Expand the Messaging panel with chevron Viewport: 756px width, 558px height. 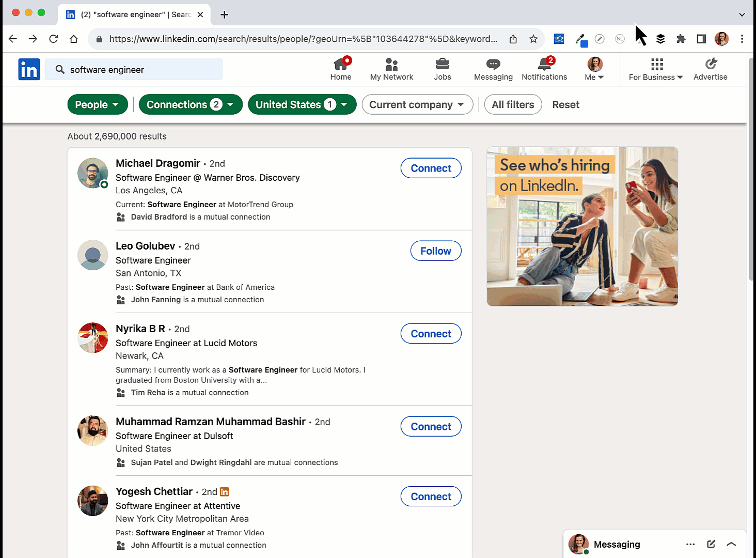[x=731, y=544]
